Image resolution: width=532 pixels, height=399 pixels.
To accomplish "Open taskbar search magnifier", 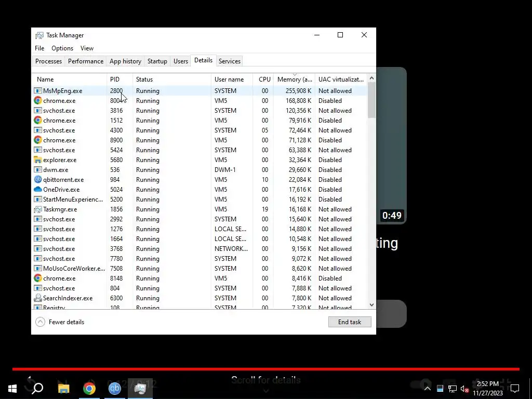I will pyautogui.click(x=37, y=389).
